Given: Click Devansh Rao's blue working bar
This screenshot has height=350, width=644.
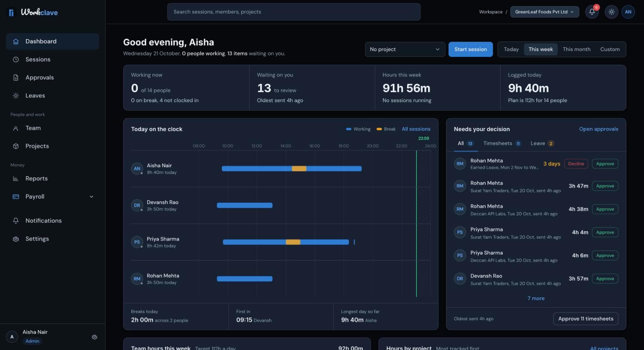Looking at the screenshot, I should (x=245, y=205).
